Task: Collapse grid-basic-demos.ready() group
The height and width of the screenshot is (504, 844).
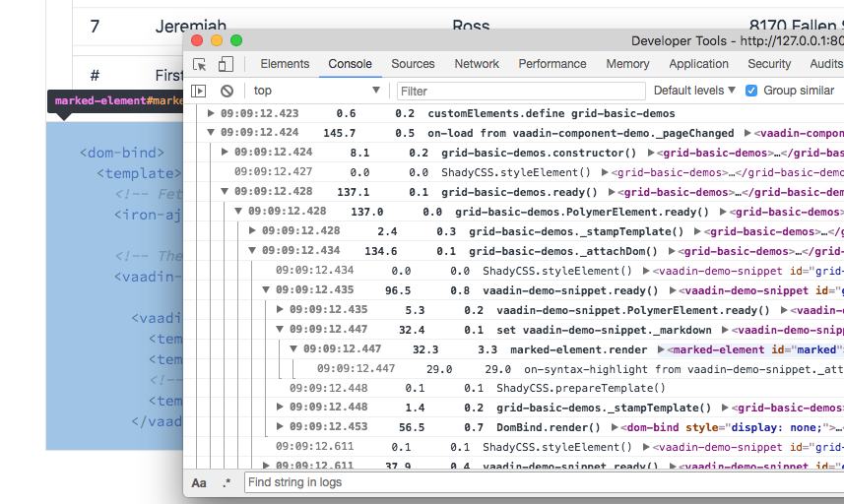Action: [225, 192]
